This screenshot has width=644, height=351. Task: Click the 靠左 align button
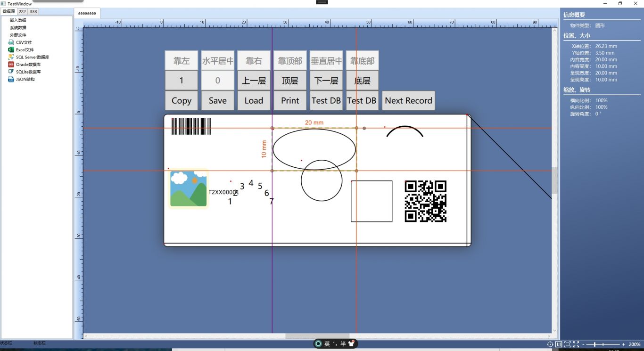pyautogui.click(x=182, y=61)
